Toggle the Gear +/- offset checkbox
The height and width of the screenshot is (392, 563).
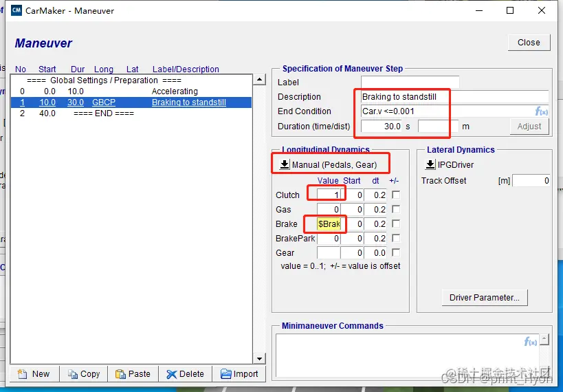pos(396,252)
